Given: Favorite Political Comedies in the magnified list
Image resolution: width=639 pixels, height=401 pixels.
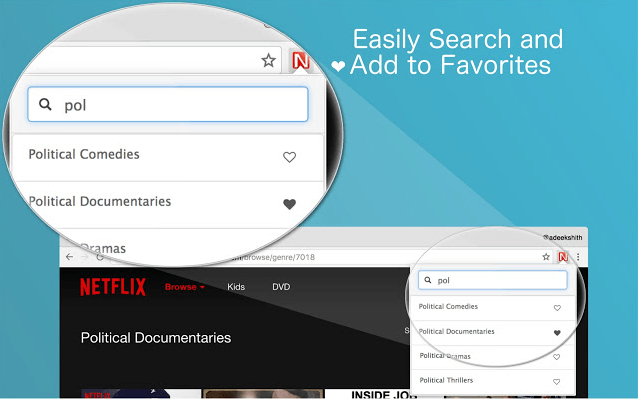Looking at the screenshot, I should 290,157.
